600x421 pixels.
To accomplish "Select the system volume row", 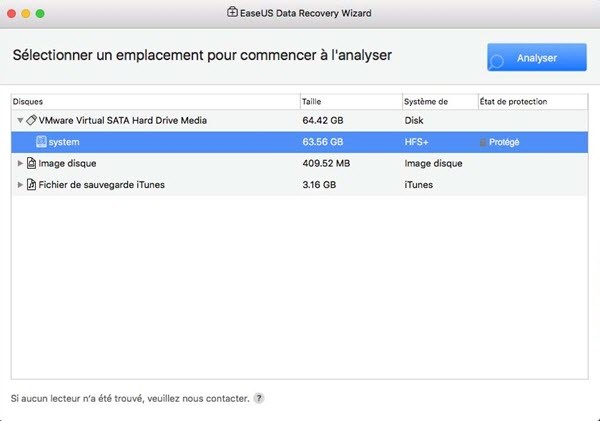I will (300, 142).
